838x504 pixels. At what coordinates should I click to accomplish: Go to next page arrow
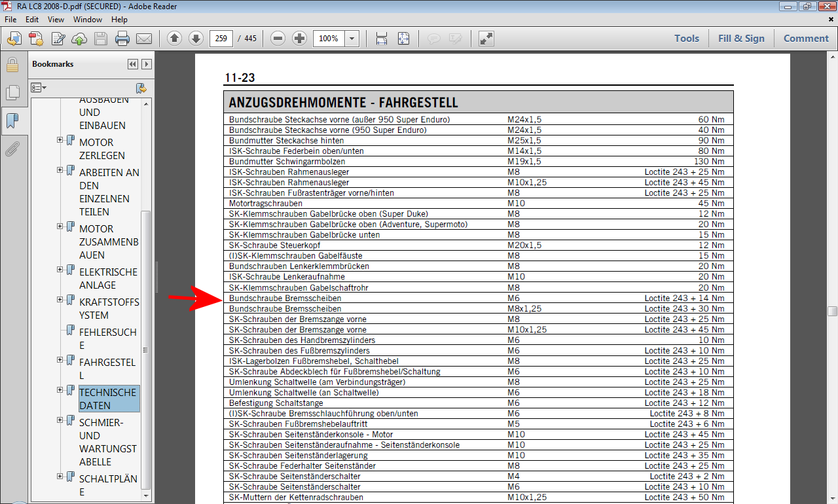196,39
